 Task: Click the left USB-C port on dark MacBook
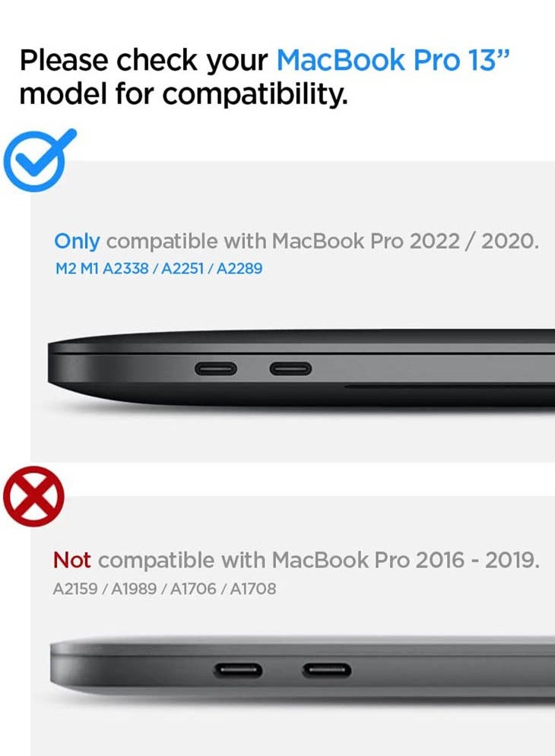point(216,369)
